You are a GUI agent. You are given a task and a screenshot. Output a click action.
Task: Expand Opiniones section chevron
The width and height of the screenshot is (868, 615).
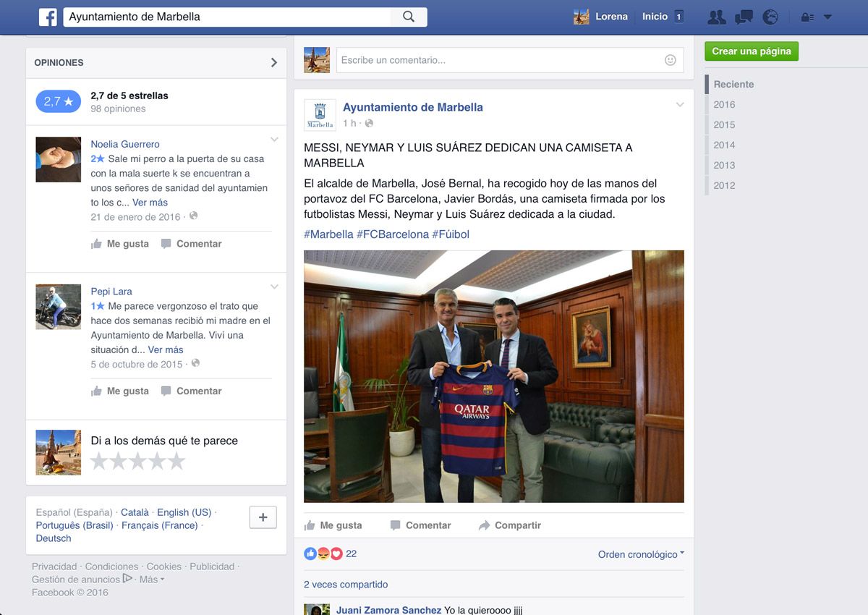pyautogui.click(x=274, y=63)
